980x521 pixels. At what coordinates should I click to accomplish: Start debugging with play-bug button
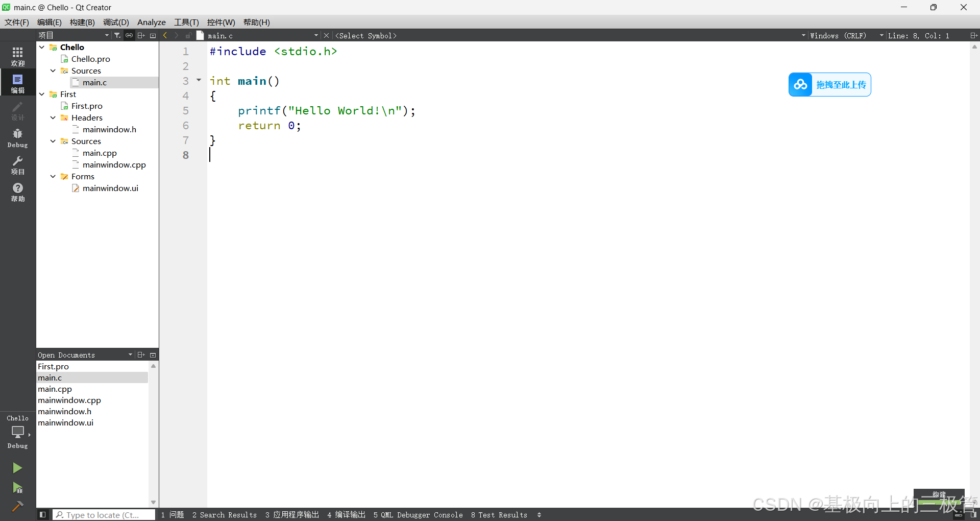[x=17, y=488]
